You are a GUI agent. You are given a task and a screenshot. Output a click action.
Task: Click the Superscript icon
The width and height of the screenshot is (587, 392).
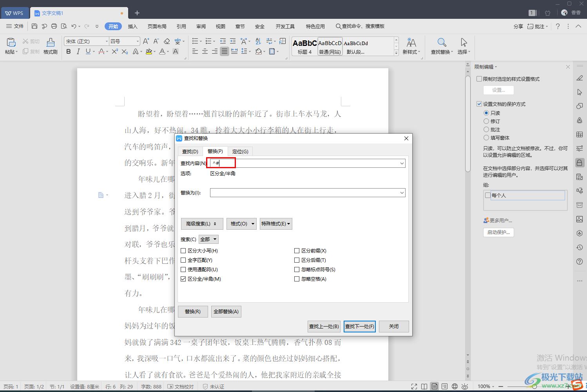click(x=115, y=51)
